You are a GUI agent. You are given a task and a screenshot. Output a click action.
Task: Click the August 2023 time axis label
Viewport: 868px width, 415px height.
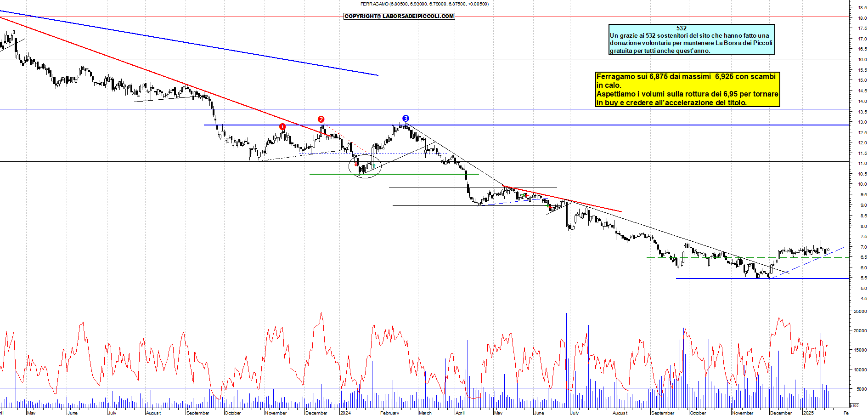[153, 413]
